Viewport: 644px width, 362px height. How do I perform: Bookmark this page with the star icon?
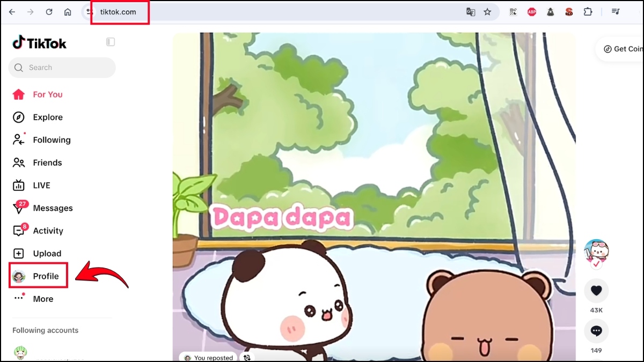[487, 12]
